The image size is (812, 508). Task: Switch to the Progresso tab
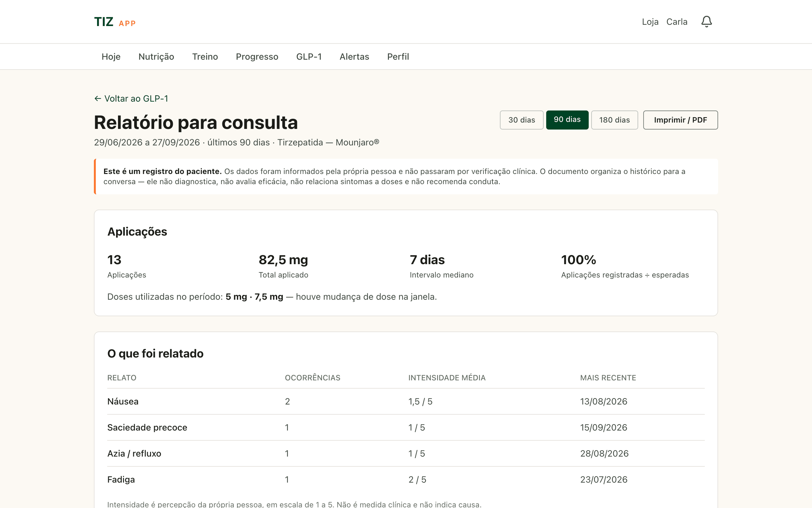click(257, 57)
